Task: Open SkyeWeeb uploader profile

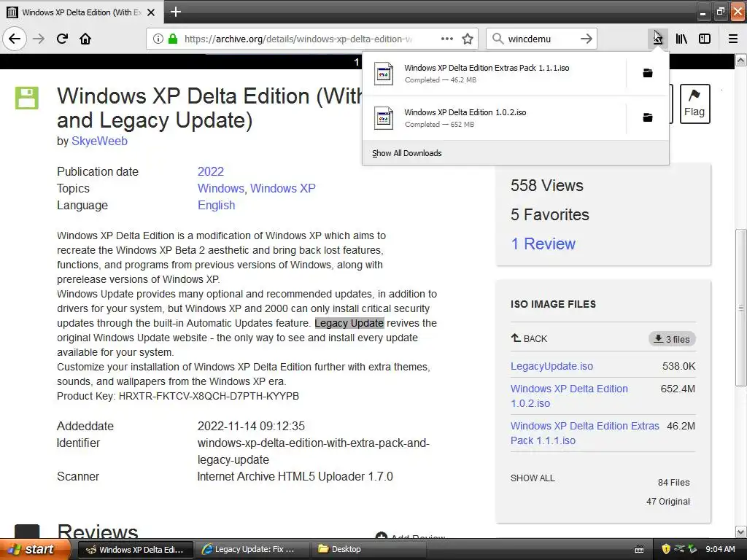Action: pos(99,141)
